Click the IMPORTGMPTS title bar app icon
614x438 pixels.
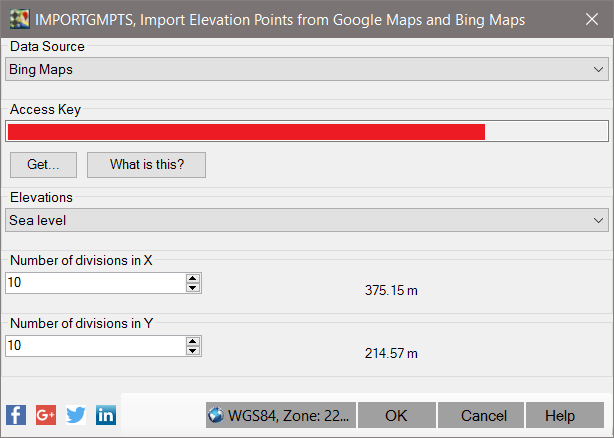pos(19,19)
